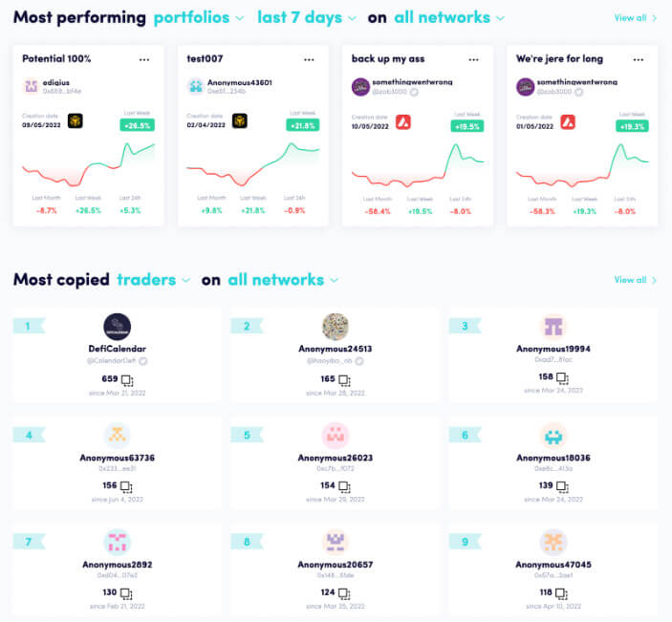Open more options for We're jere for long
The height and width of the screenshot is (622, 672).
(x=639, y=59)
